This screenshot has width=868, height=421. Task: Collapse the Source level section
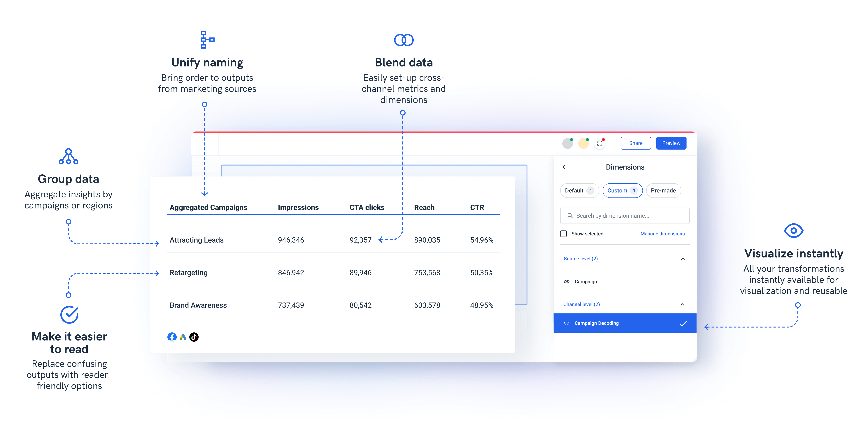click(683, 259)
